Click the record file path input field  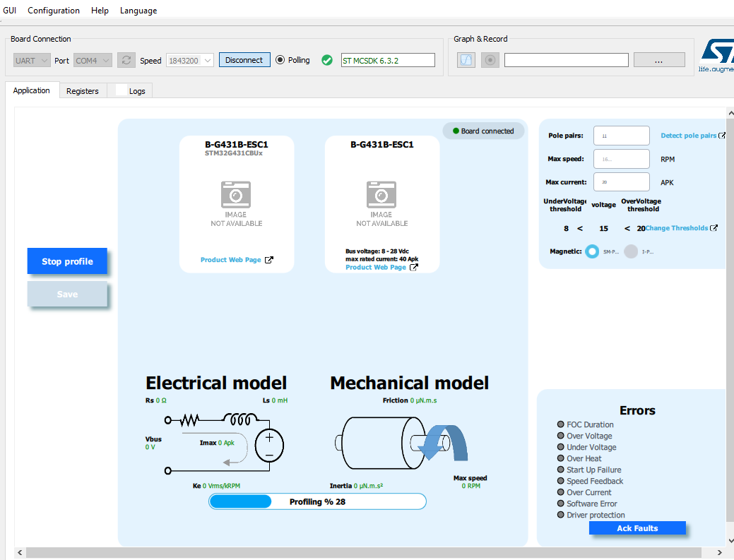(x=565, y=60)
